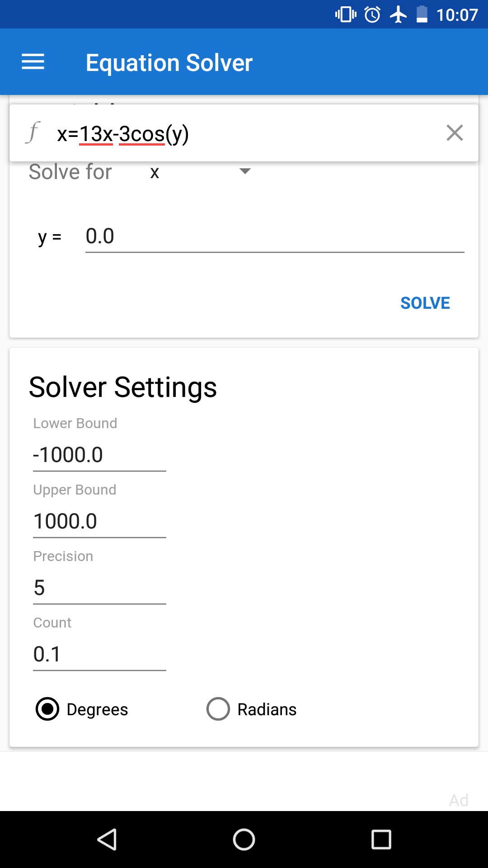Screen dimensions: 488x868
Task: Focus the y value input field
Action: click(x=275, y=237)
